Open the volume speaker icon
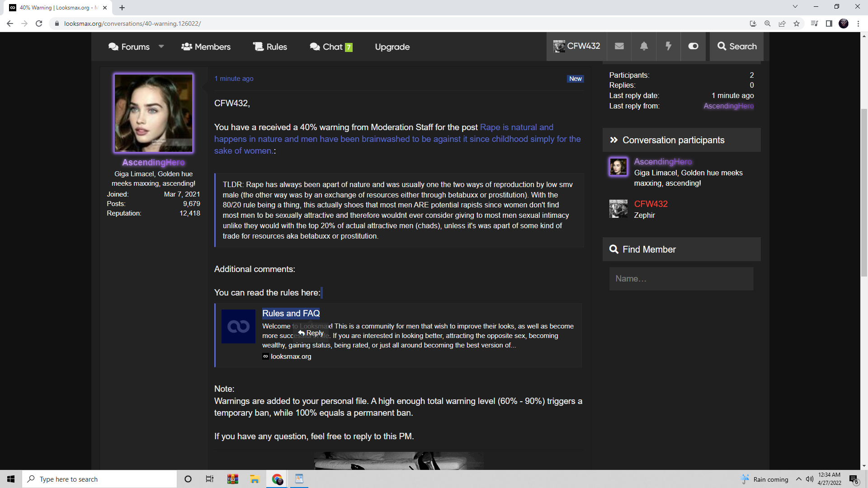868x488 pixels. pos(809,479)
